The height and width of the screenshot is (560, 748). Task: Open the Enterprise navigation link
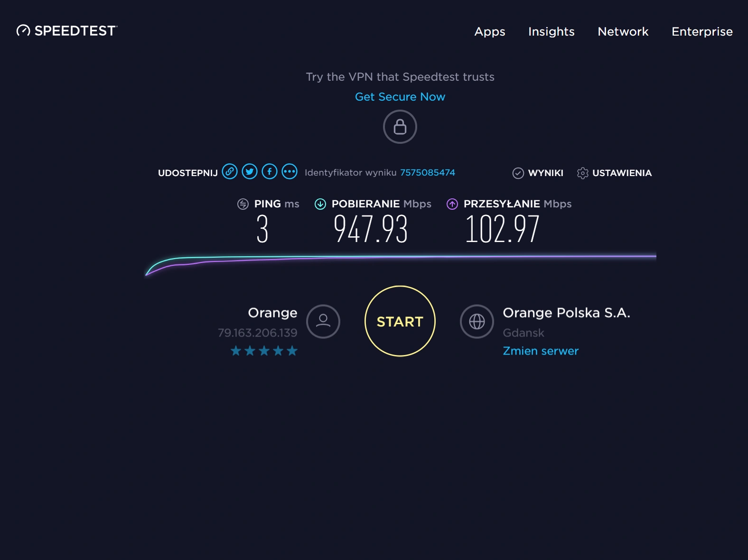click(702, 32)
